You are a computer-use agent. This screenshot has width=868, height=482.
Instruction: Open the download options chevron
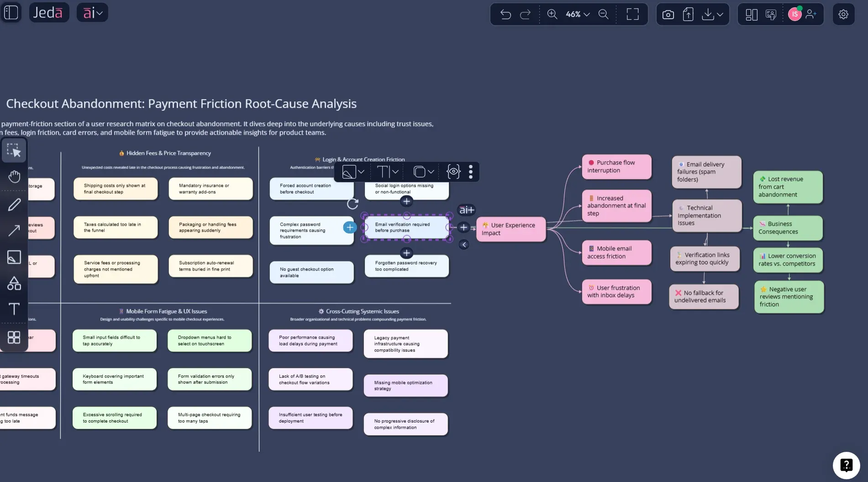tap(720, 14)
